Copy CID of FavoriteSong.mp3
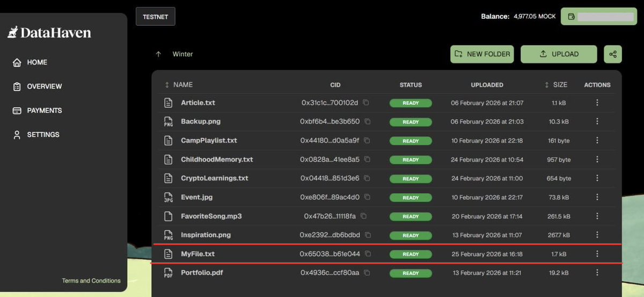Image resolution: width=644 pixels, height=297 pixels. [364, 216]
